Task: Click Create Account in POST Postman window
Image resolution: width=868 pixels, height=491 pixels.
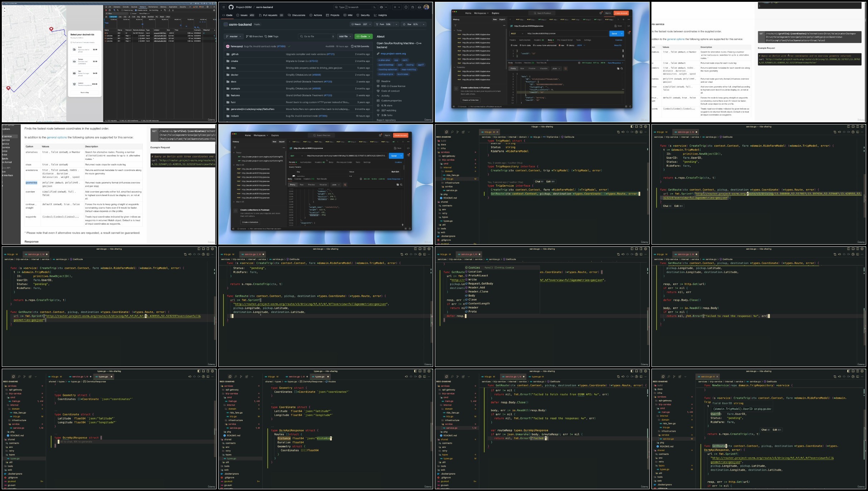Action: coord(621,13)
